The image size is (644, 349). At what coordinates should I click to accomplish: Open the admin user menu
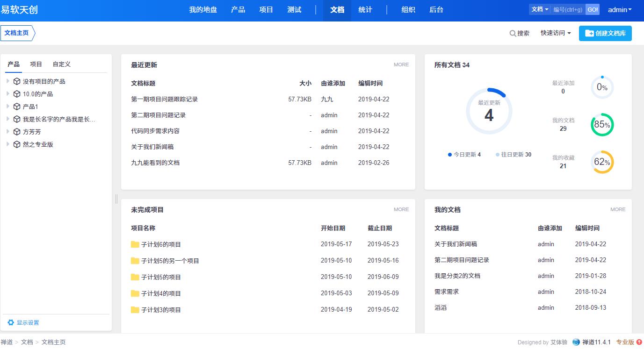(x=620, y=10)
